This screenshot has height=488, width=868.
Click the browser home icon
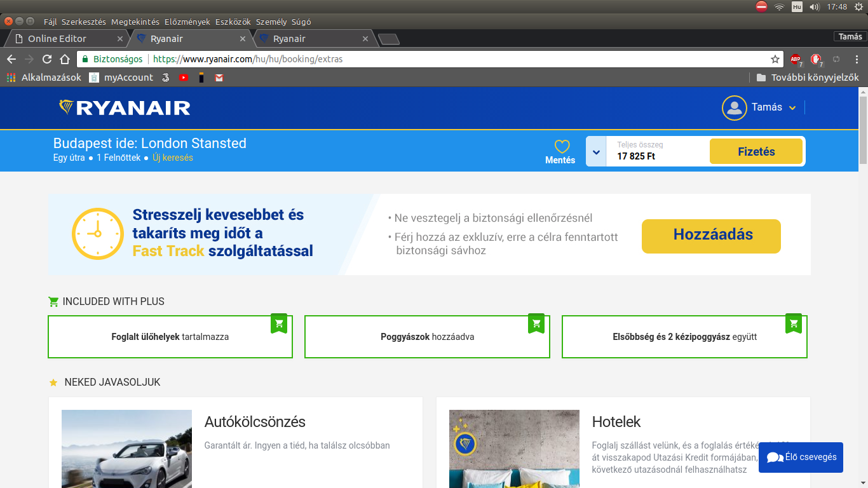[65, 59]
